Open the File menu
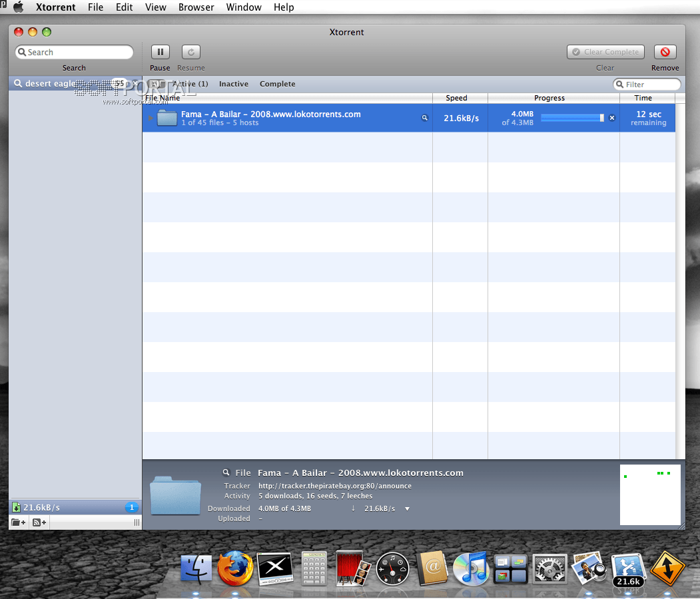Viewport: 700px width, 599px height. [95, 7]
